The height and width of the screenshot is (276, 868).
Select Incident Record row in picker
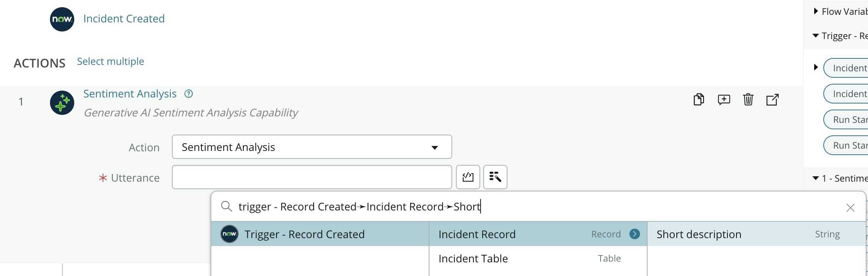pyautogui.click(x=538, y=234)
